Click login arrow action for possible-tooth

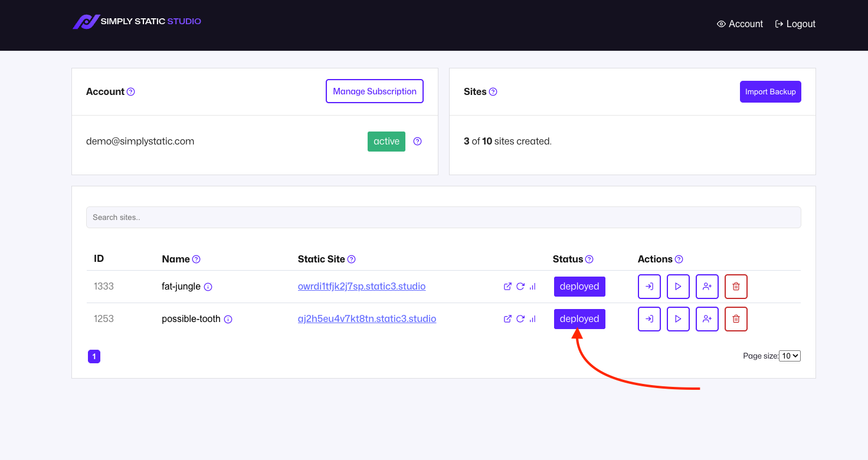pos(649,319)
